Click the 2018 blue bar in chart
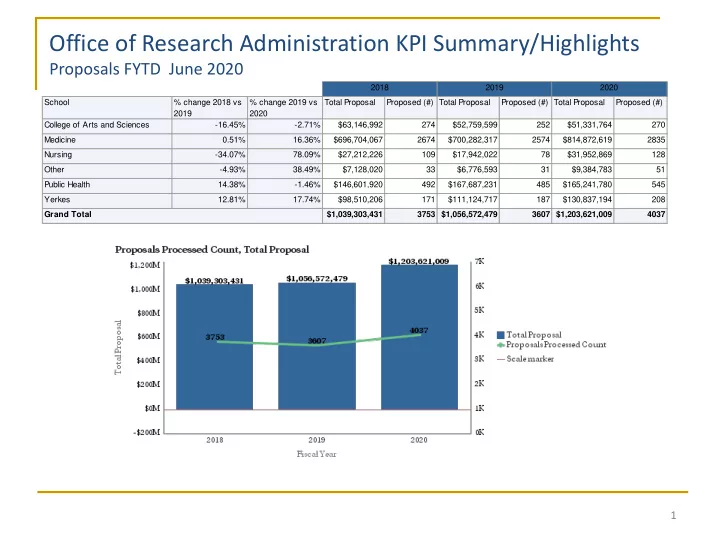 [214, 347]
